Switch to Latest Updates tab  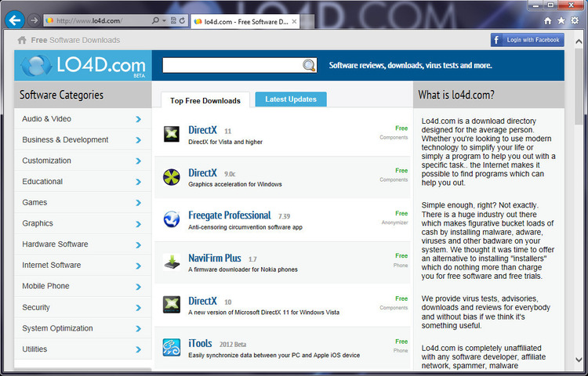(291, 99)
